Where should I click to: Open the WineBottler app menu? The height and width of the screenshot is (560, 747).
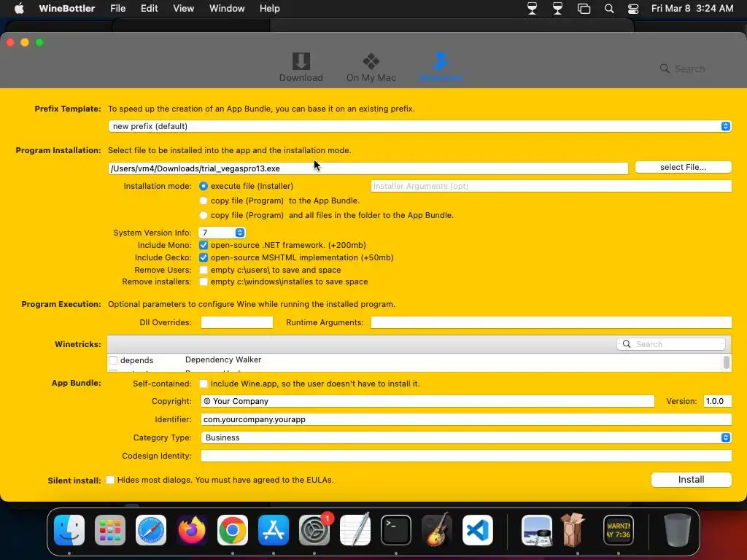(x=66, y=8)
